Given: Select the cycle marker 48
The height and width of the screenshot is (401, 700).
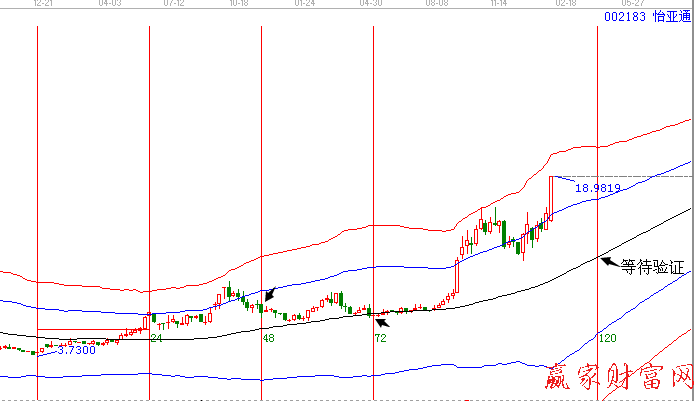Looking at the screenshot, I should (x=268, y=339).
